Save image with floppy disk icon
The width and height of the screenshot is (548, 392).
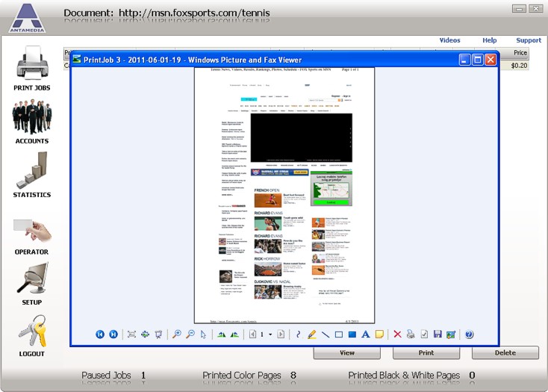[438, 335]
